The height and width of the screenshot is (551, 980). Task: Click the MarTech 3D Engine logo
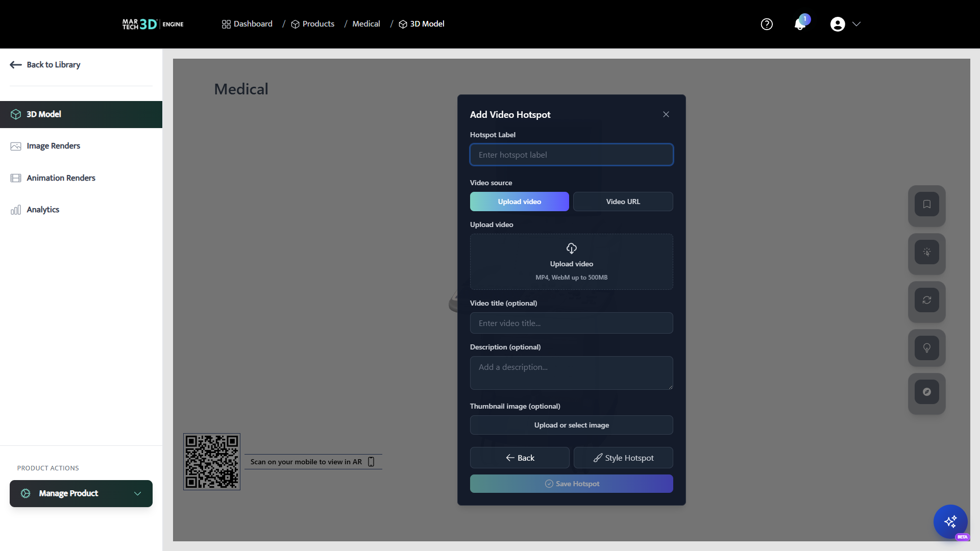pyautogui.click(x=153, y=24)
